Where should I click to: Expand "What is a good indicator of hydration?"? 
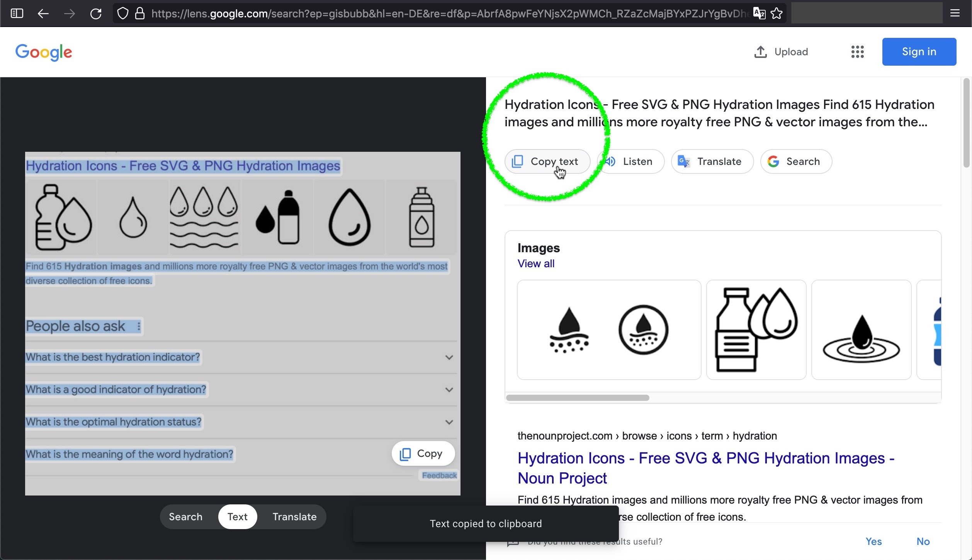449,390
